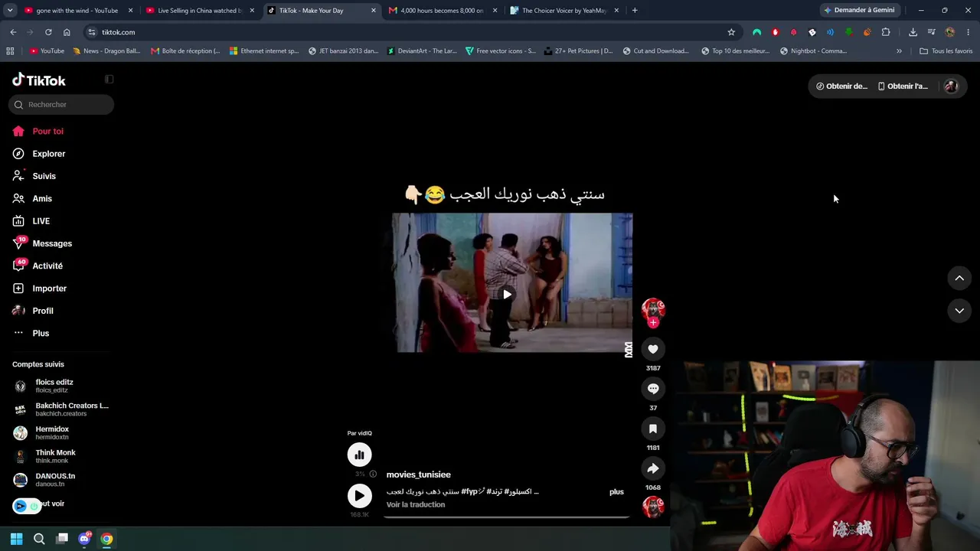Open Windows taskbar search
This screenshot has width=980, height=551.
point(39,539)
